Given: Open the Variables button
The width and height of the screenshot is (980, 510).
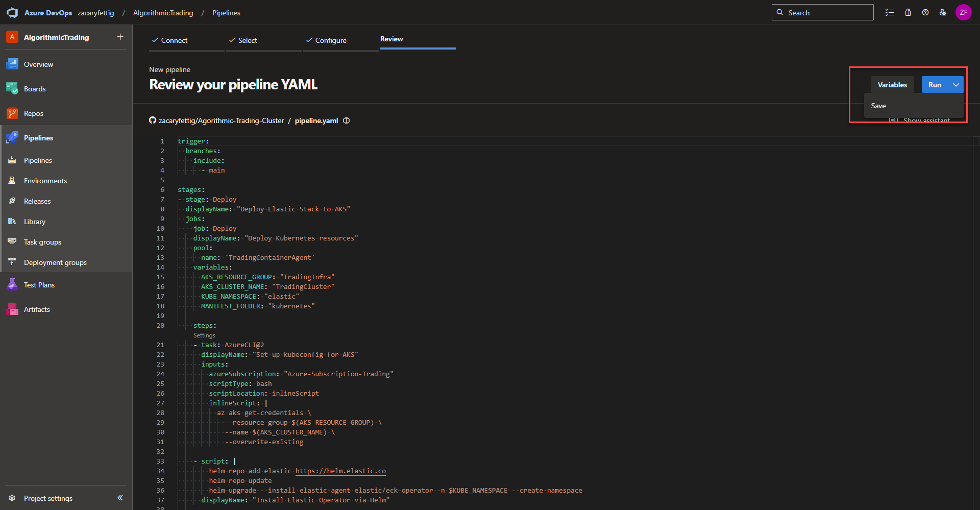Looking at the screenshot, I should (892, 85).
